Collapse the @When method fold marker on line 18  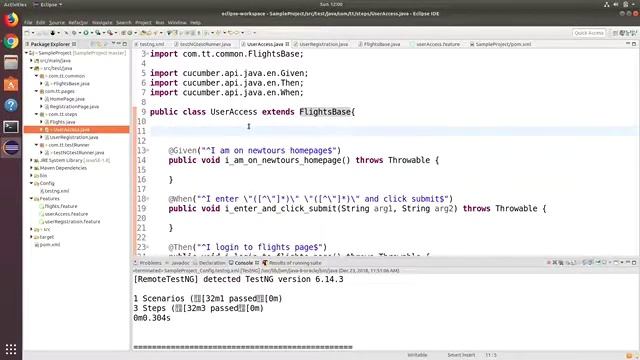pyautogui.click(x=148, y=199)
